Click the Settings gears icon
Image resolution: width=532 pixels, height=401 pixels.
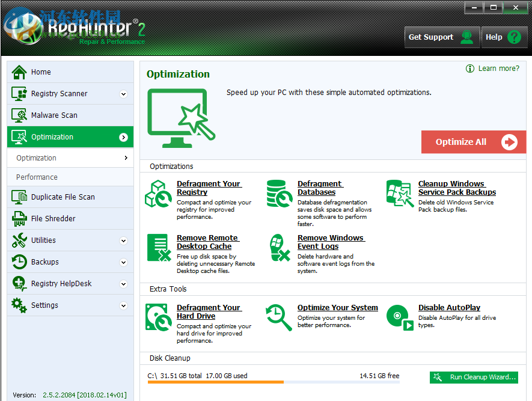click(19, 305)
